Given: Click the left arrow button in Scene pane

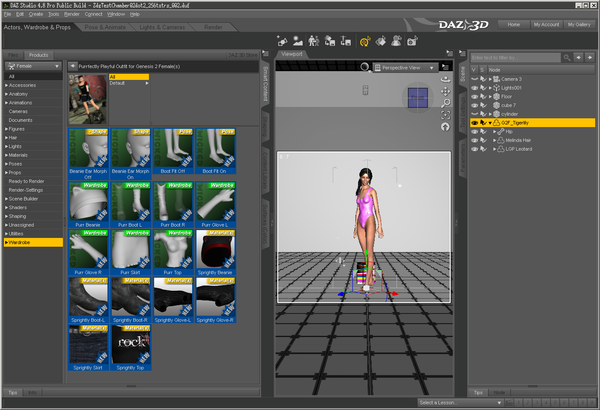Looking at the screenshot, I should [x=579, y=57].
